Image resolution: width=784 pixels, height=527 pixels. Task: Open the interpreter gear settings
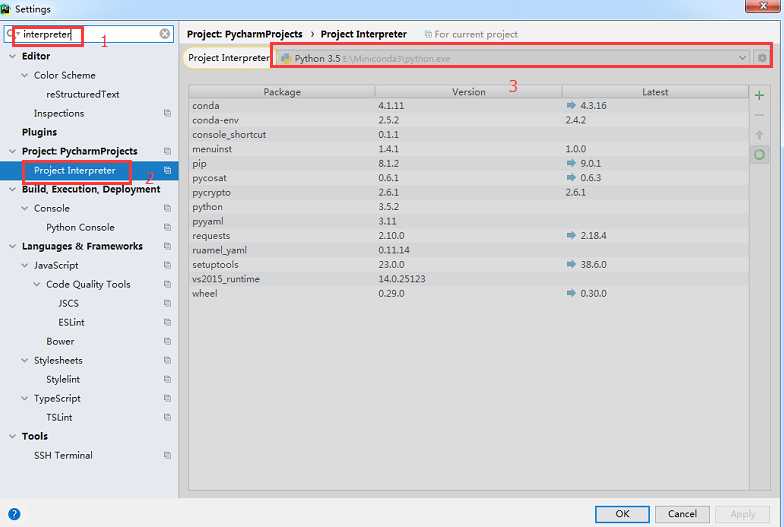click(x=762, y=58)
